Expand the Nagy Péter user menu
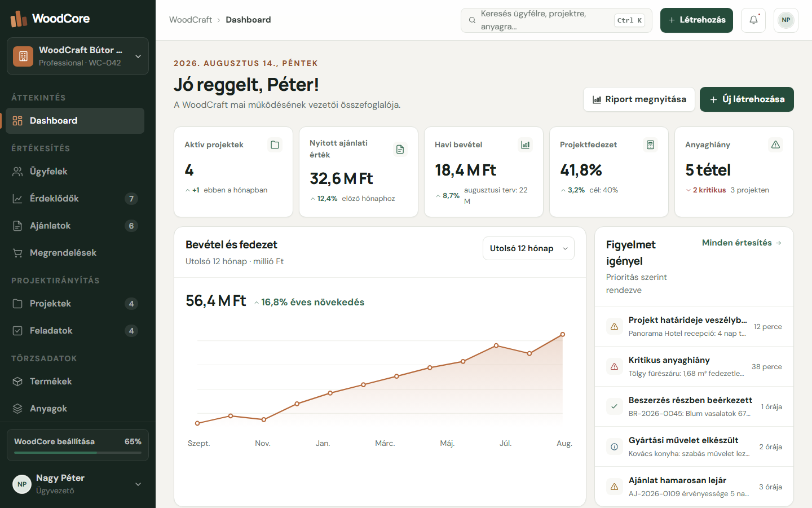812x508 pixels. tap(78, 484)
